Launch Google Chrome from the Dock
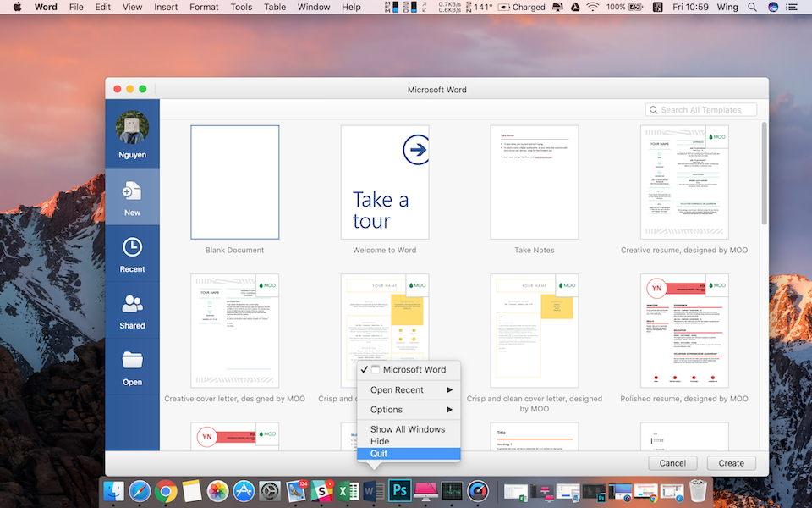 pos(165,490)
